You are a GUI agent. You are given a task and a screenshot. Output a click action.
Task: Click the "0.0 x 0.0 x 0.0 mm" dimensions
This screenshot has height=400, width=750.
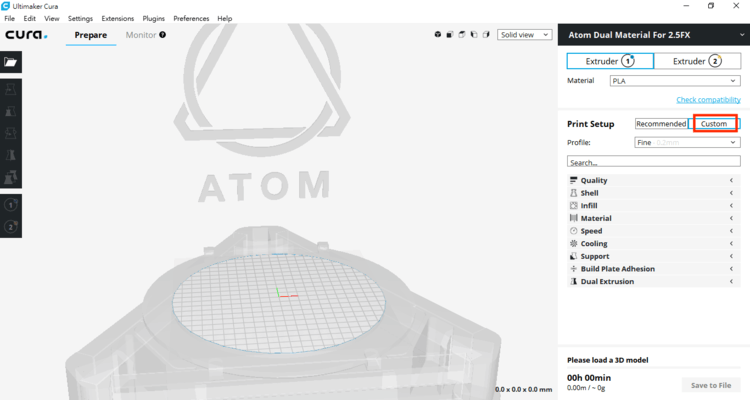tap(523, 389)
